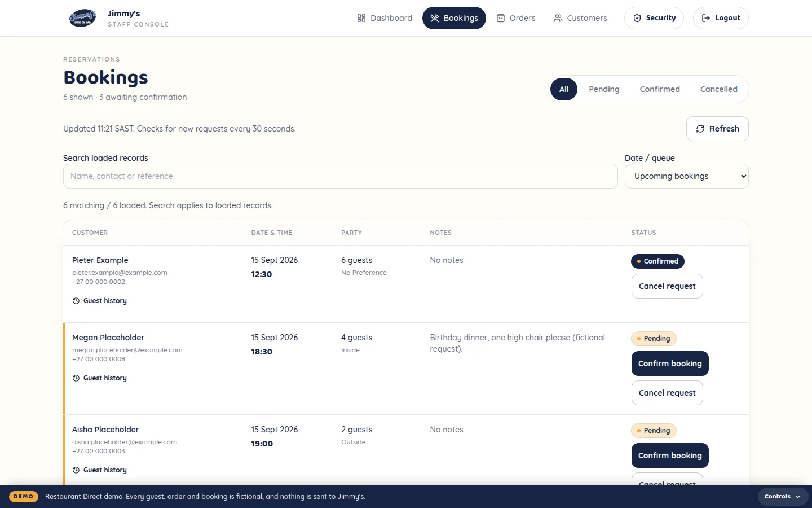Click the pieter.example@example.com email

click(120, 273)
